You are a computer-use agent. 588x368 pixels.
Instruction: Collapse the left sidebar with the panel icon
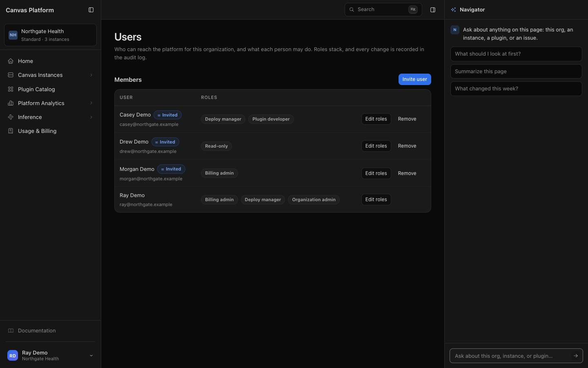pos(91,10)
